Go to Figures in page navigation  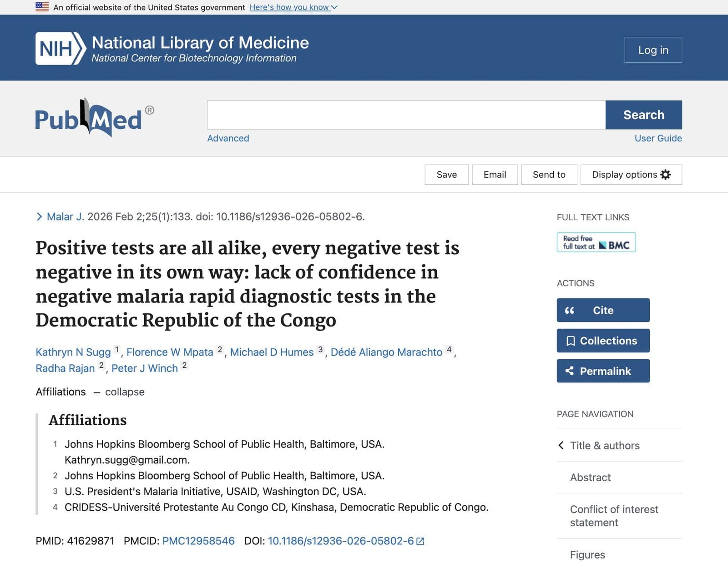point(587,555)
